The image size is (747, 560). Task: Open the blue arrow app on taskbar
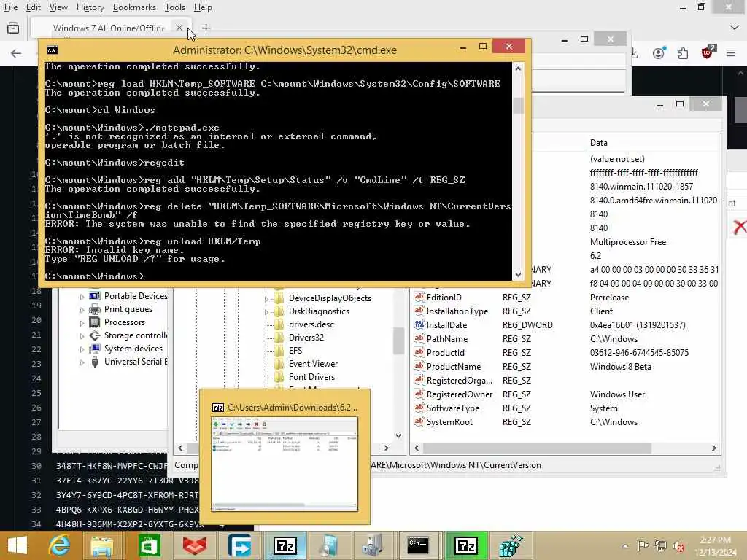(239, 545)
